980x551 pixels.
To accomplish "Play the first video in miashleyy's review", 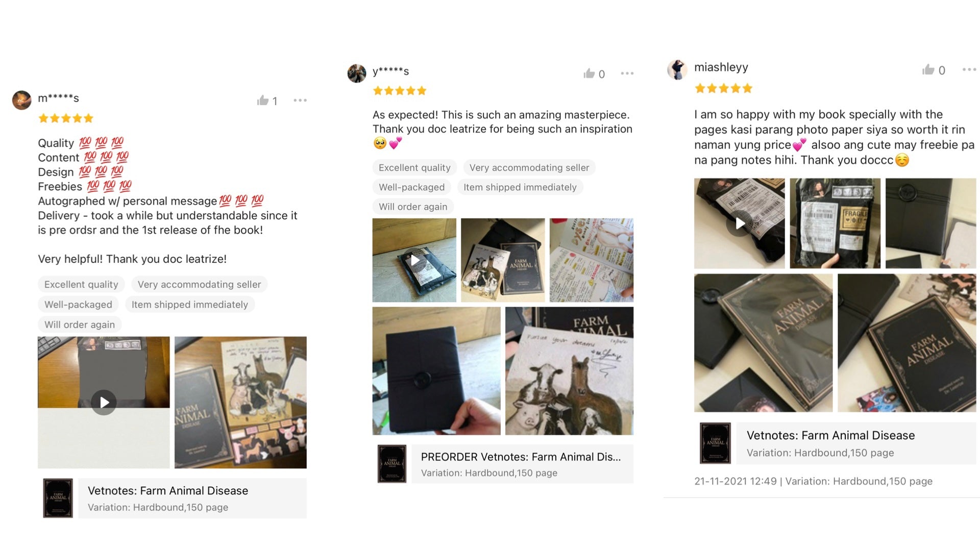I will tap(740, 223).
